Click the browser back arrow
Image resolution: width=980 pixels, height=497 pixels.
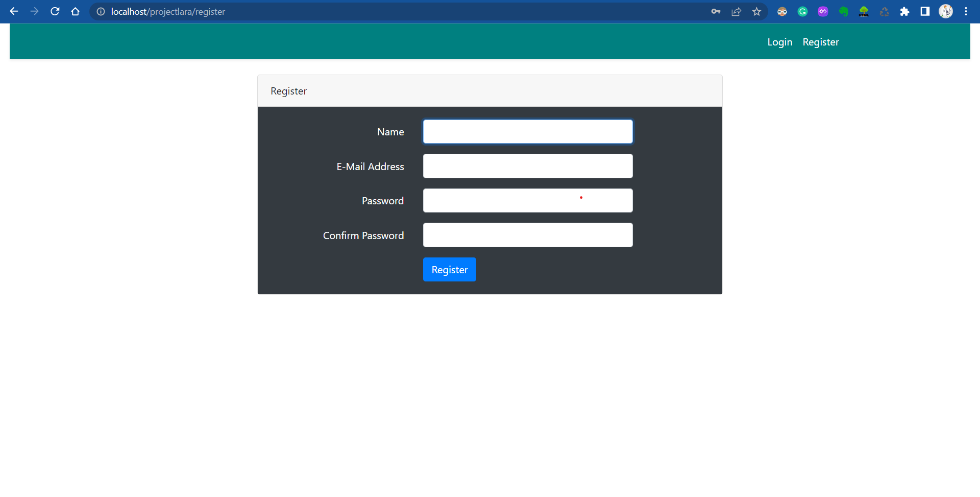tap(14, 11)
